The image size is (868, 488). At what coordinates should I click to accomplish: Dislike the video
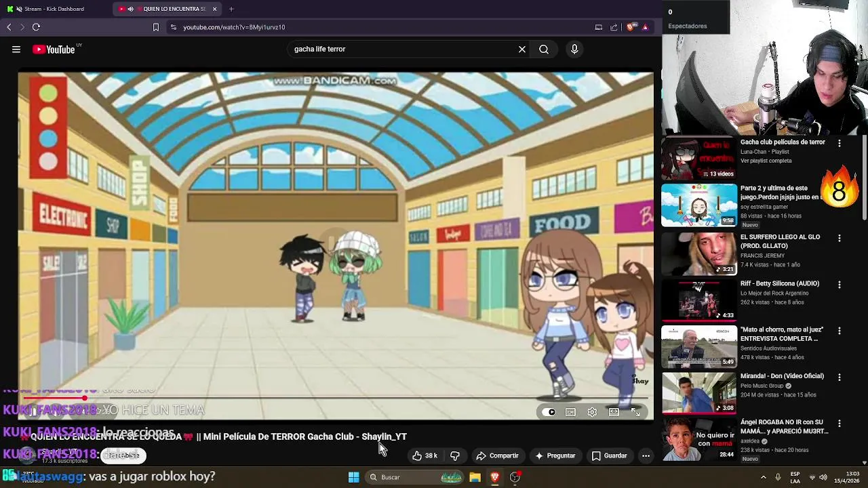point(455,455)
